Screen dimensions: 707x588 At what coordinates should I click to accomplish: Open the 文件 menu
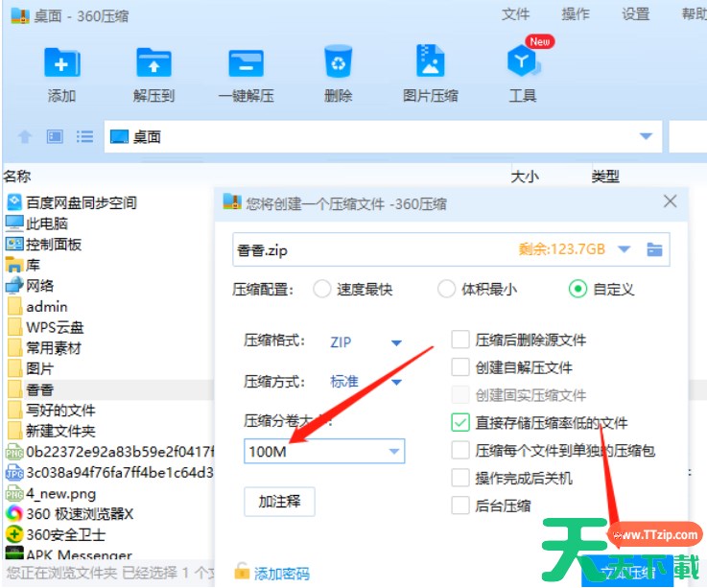click(x=515, y=14)
